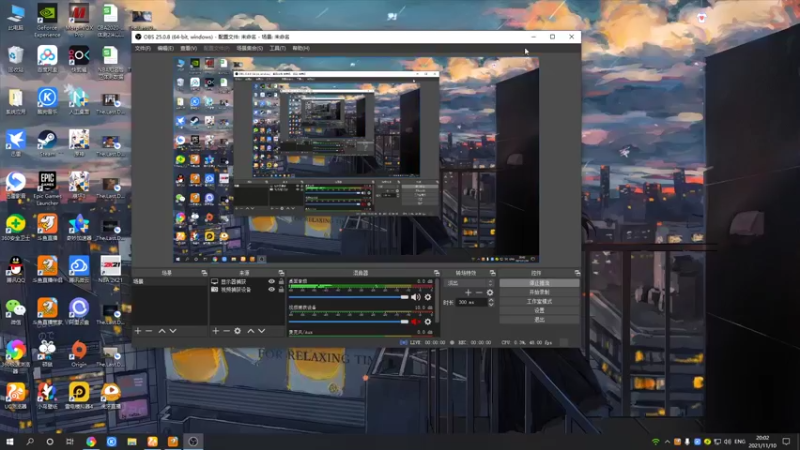Image resolution: width=800 pixels, height=450 pixels.
Task: Adjust the transition duration stepper arrows
Action: 491,303
